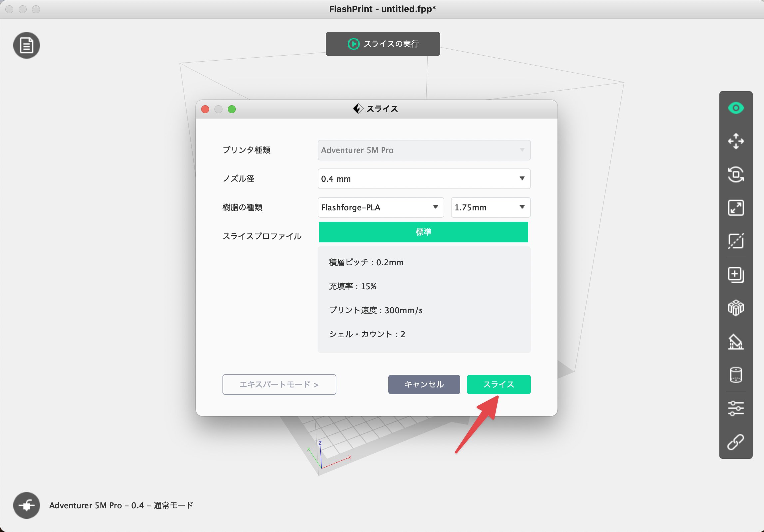This screenshot has height=532, width=764.
Task: Click the printer connection icon at bottom left
Action: pyautogui.click(x=27, y=505)
